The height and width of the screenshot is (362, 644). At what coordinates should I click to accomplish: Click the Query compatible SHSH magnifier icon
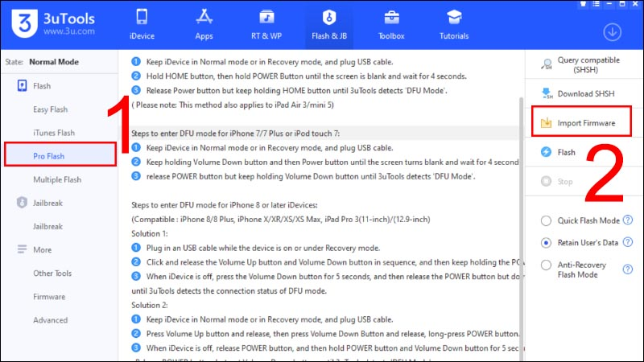[547, 65]
